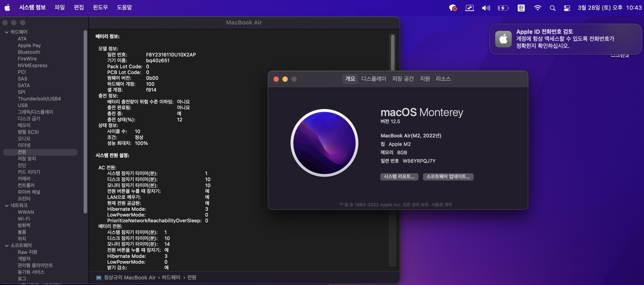Viewport: 644px width, 285px height.
Task: Select 전원 in the sidebar
Action: [x=40, y=152]
